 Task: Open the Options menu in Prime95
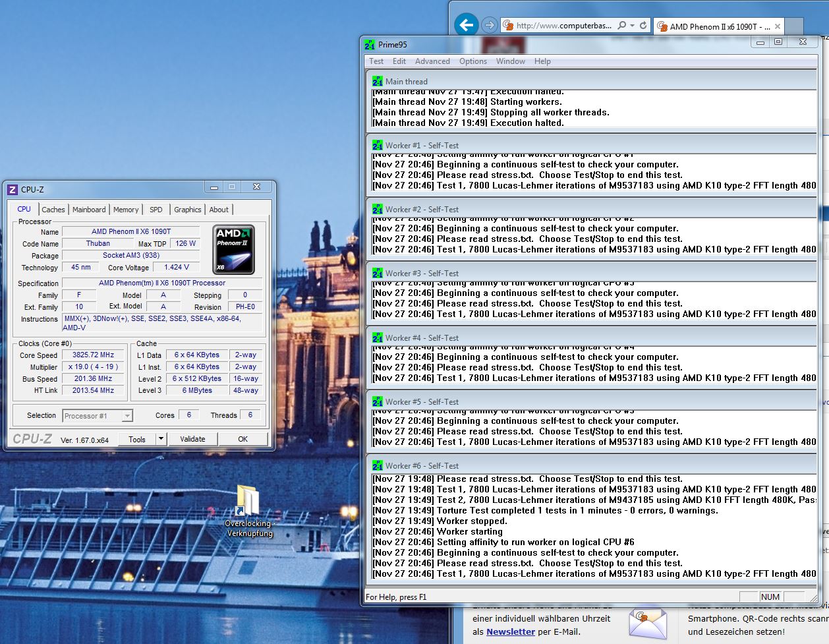click(x=473, y=61)
